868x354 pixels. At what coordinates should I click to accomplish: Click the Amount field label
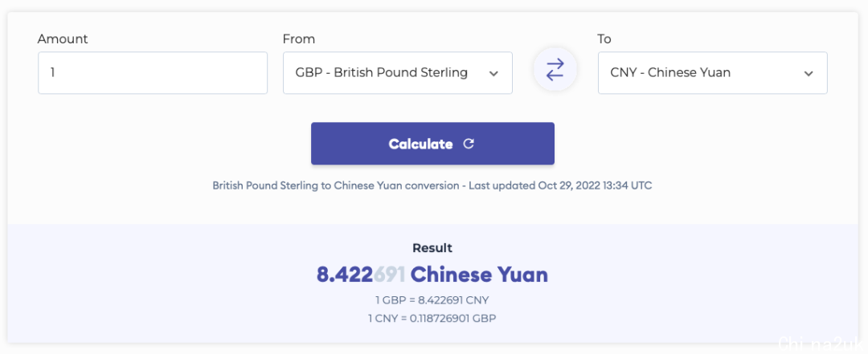tap(63, 39)
